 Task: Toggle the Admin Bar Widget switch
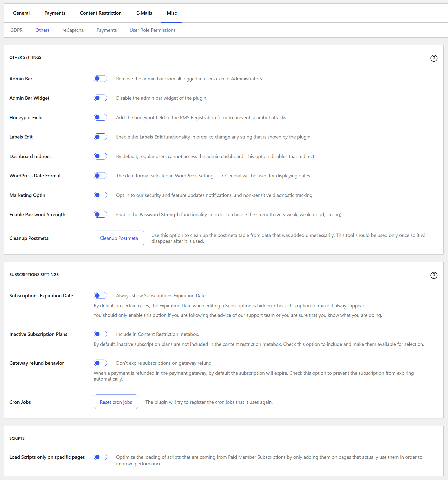pos(100,98)
